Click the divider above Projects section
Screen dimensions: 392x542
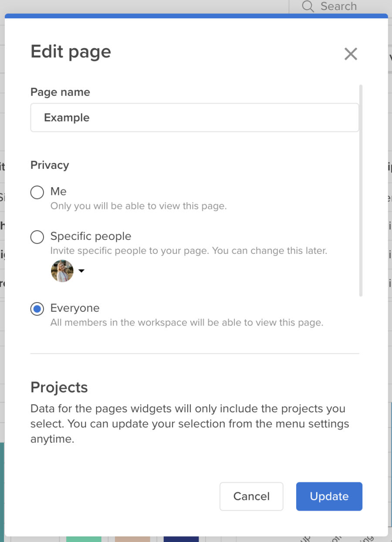coord(194,353)
